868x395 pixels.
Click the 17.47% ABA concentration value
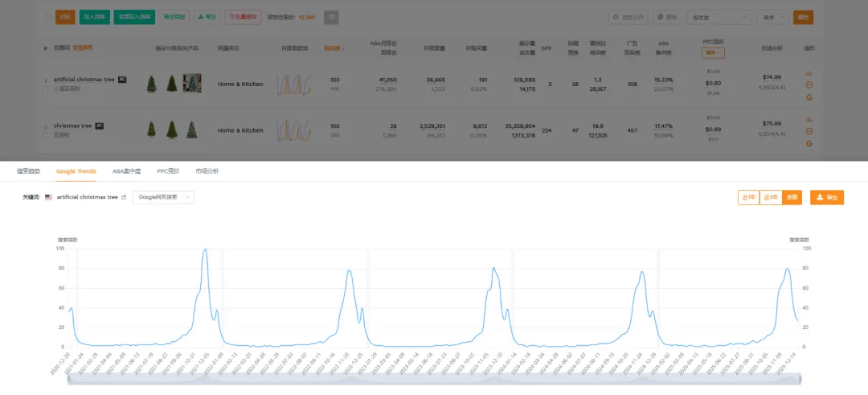663,126
